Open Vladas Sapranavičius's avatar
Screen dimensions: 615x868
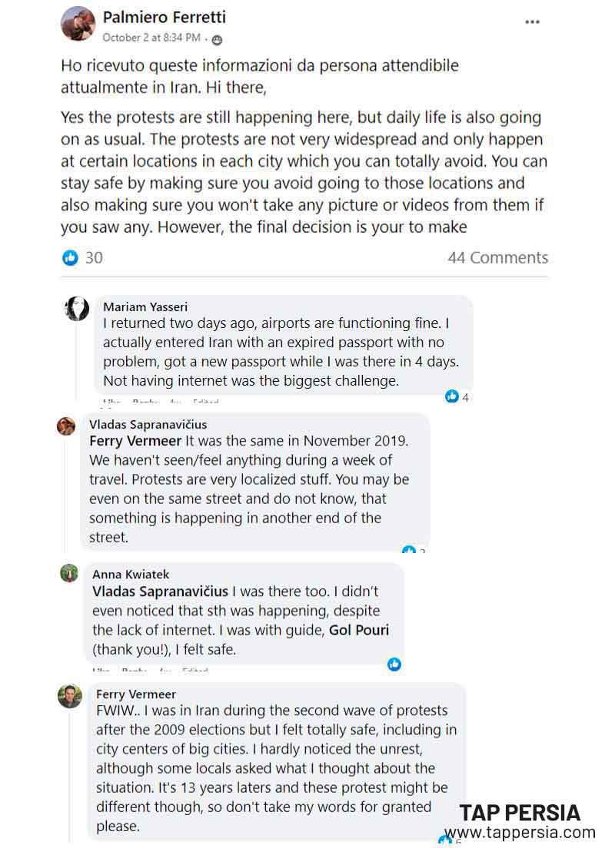[x=67, y=426]
